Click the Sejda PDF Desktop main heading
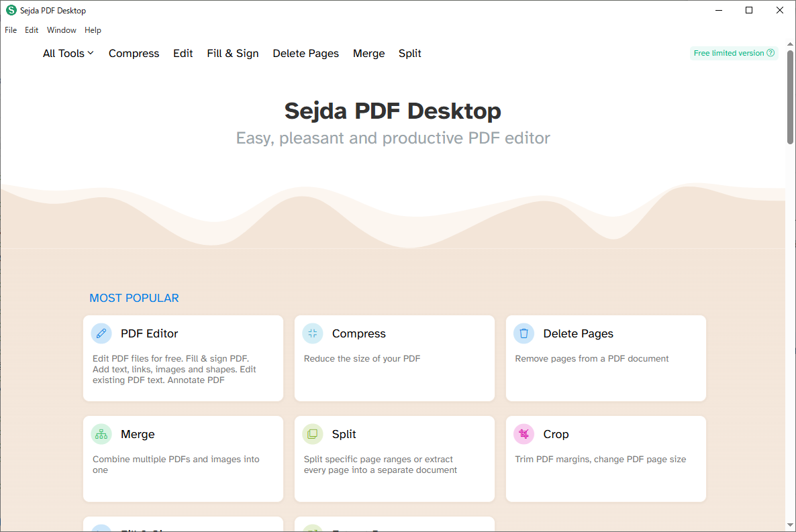The image size is (796, 532). pyautogui.click(x=393, y=111)
